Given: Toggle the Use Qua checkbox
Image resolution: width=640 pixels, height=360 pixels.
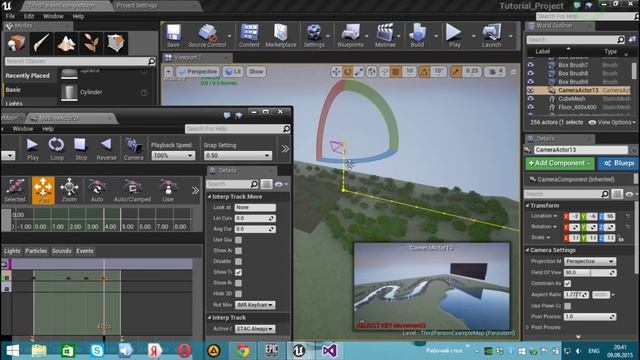Looking at the screenshot, I should (x=238, y=240).
